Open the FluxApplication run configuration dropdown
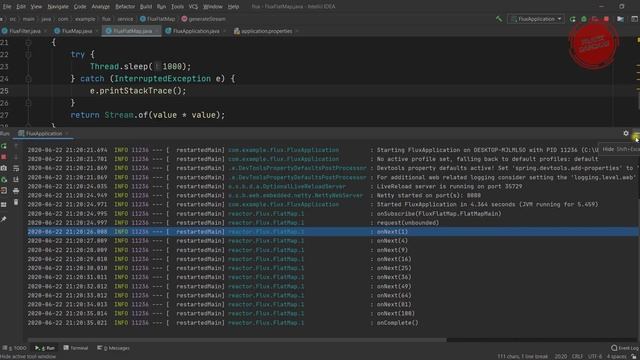This screenshot has height=360, width=640. 536,19
